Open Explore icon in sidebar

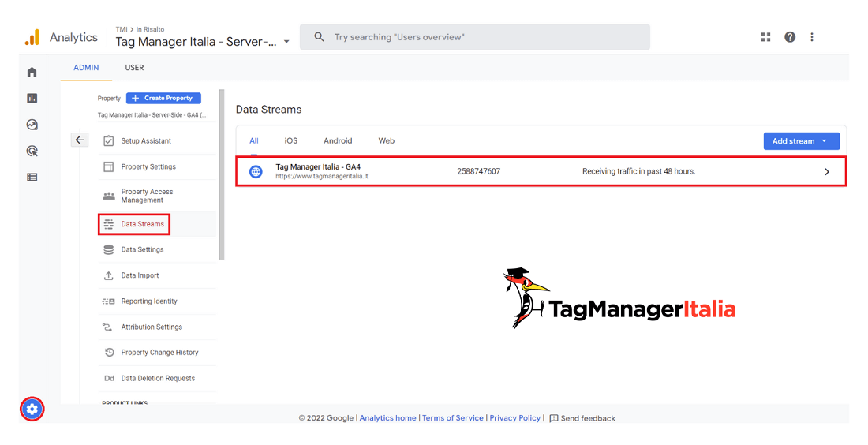pos(32,125)
